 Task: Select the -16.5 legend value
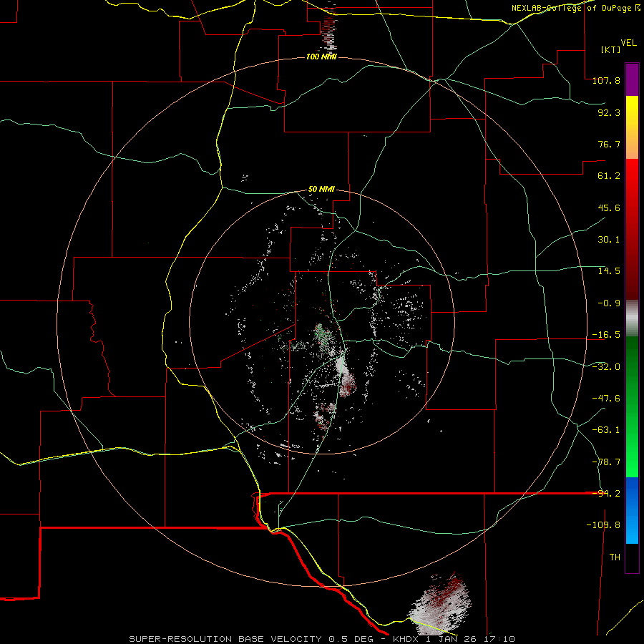[606, 335]
